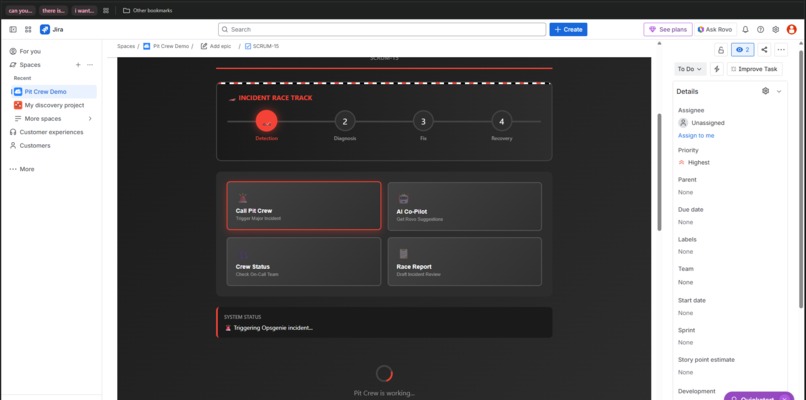Open the 'there is...' bookmark
Viewport: 806px width, 400px height.
tap(53, 10)
